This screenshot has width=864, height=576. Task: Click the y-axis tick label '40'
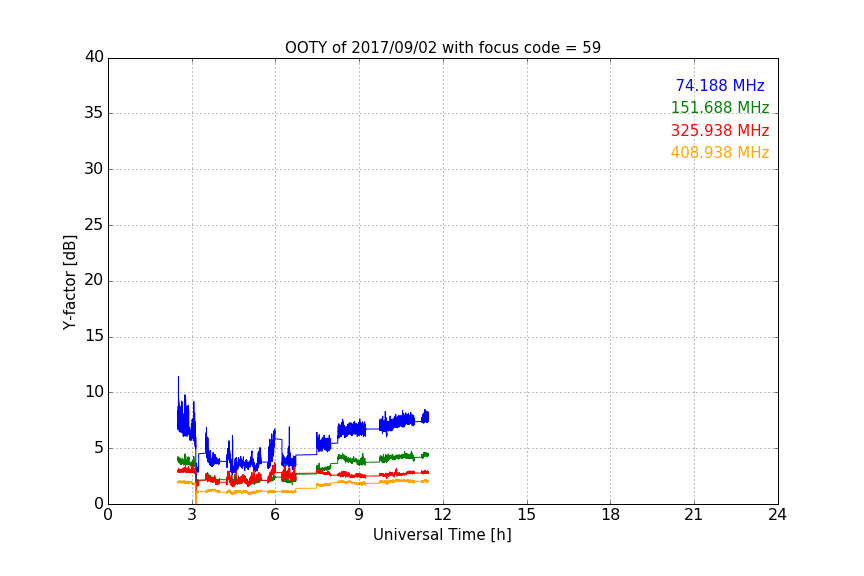click(94, 57)
